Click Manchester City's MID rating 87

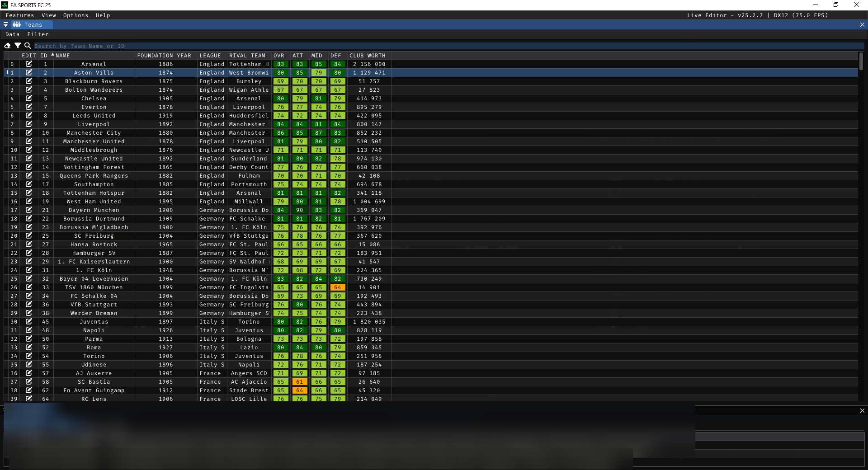coord(319,133)
